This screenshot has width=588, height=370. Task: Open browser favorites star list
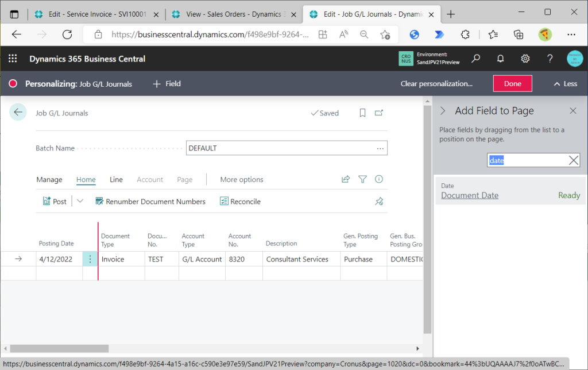point(493,34)
